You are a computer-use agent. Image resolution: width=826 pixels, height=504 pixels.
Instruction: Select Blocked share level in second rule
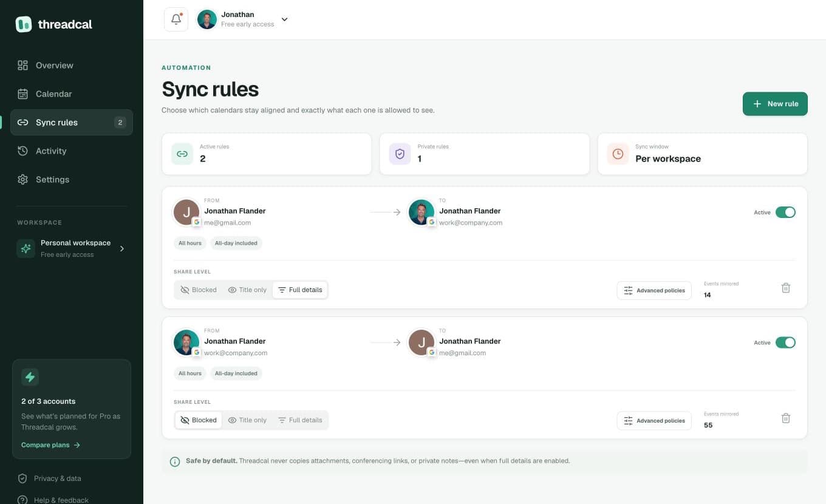click(x=198, y=420)
